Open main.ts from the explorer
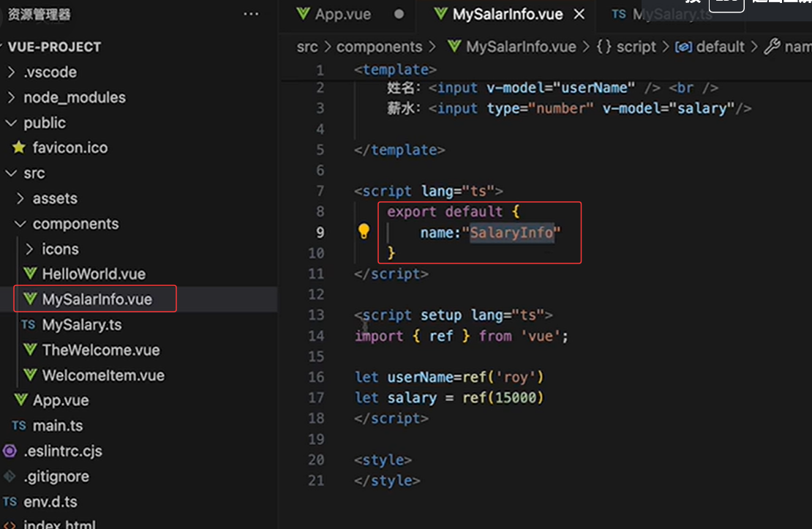Viewport: 812px width, 529px height. pyautogui.click(x=58, y=425)
